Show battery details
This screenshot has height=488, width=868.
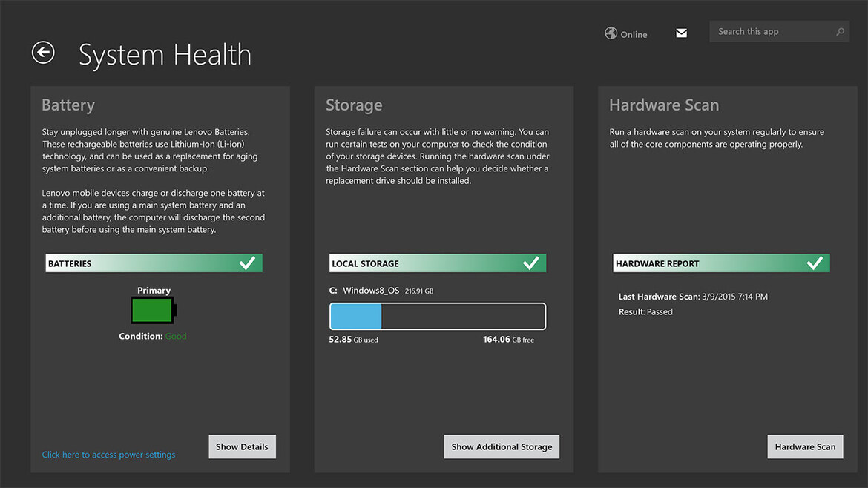(242, 446)
